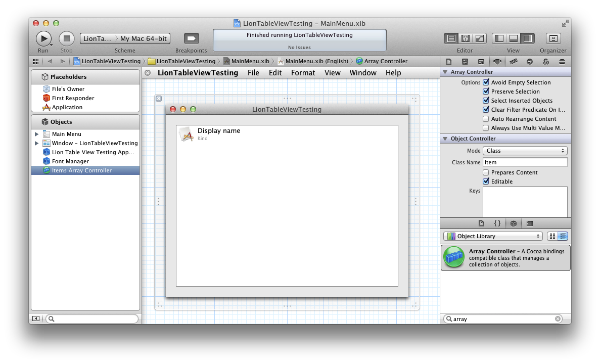Image resolution: width=600 pixels, height=364 pixels.
Task: Switch library to list view
Action: pos(563,236)
